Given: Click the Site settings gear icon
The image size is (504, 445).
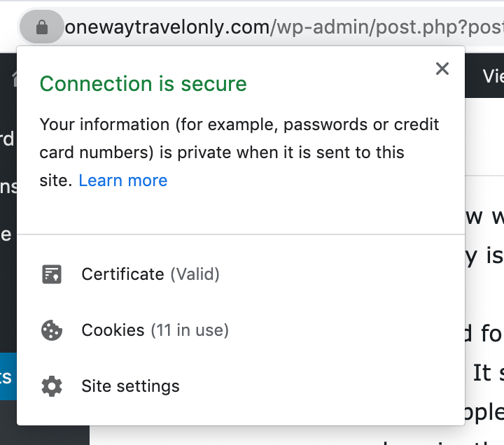Looking at the screenshot, I should [52, 386].
